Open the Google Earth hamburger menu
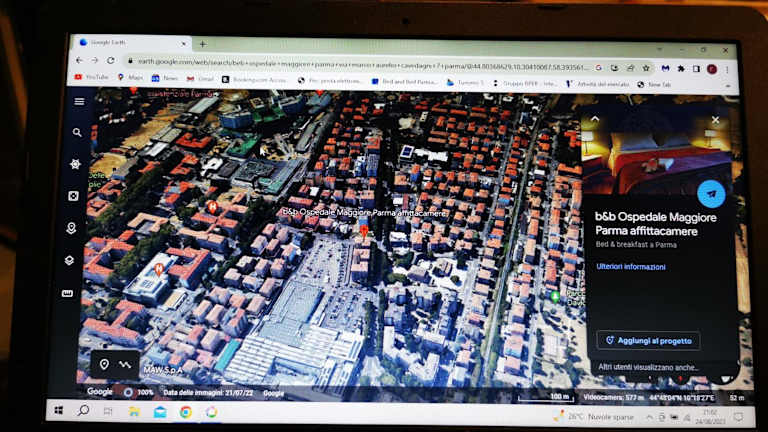This screenshot has width=768, height=432. coord(79,101)
